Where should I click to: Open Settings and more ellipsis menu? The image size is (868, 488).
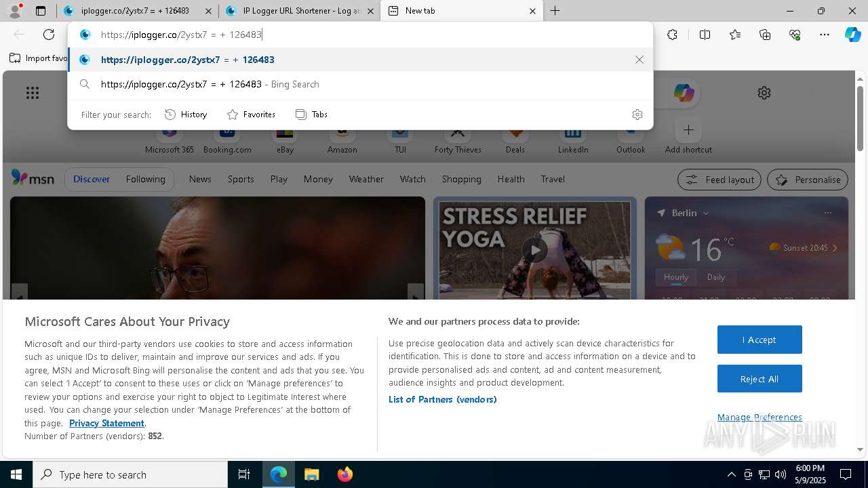(825, 35)
